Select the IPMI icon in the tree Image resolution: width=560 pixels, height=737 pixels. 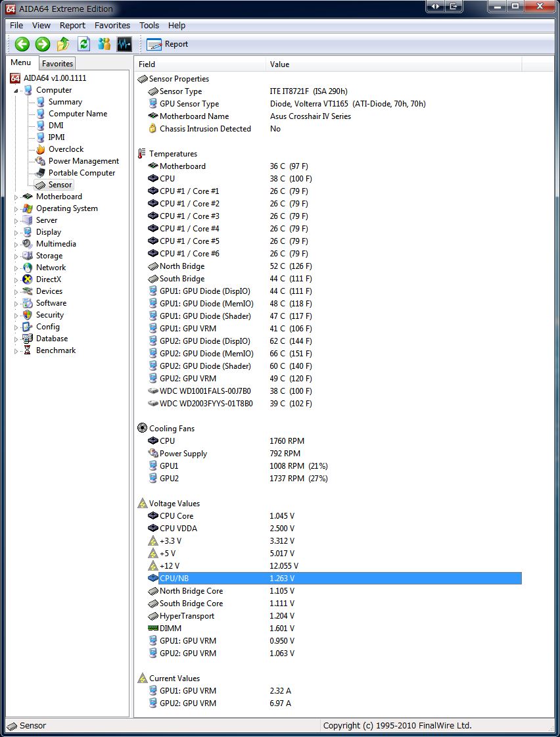[40, 137]
